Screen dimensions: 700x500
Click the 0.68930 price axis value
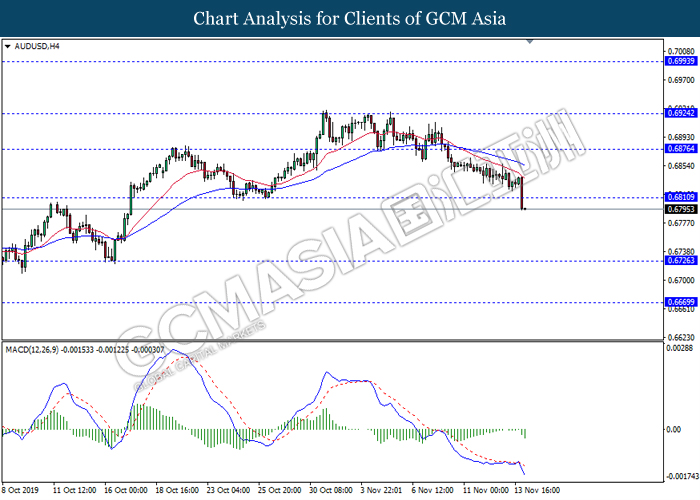pos(681,137)
